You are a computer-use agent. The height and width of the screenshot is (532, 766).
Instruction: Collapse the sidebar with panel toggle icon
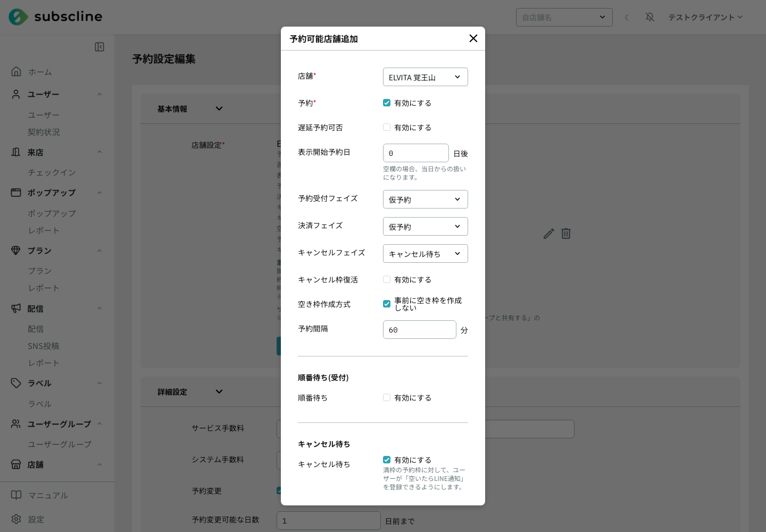[99, 47]
